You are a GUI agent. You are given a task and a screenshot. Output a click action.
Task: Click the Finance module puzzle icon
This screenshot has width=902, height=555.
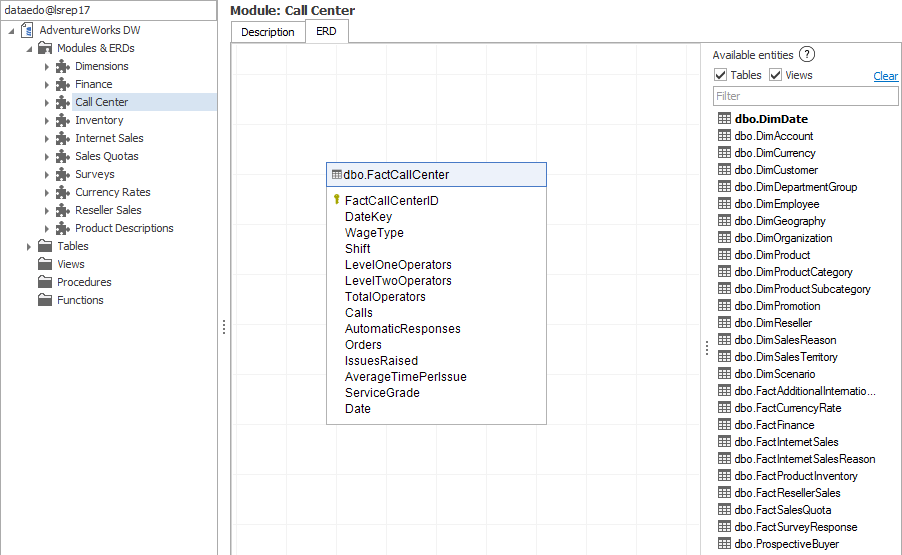[63, 84]
